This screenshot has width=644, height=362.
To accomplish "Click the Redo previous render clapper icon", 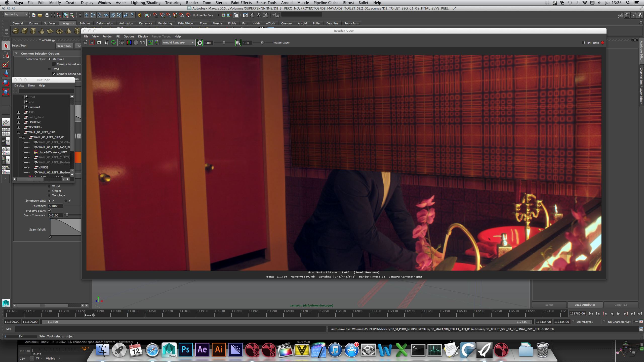I will [86, 42].
